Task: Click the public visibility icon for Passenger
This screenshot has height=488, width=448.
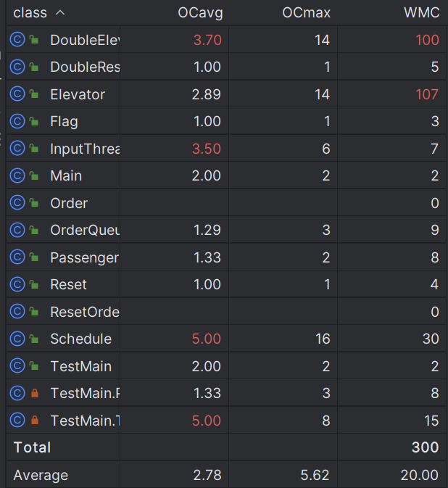Action: [34, 257]
